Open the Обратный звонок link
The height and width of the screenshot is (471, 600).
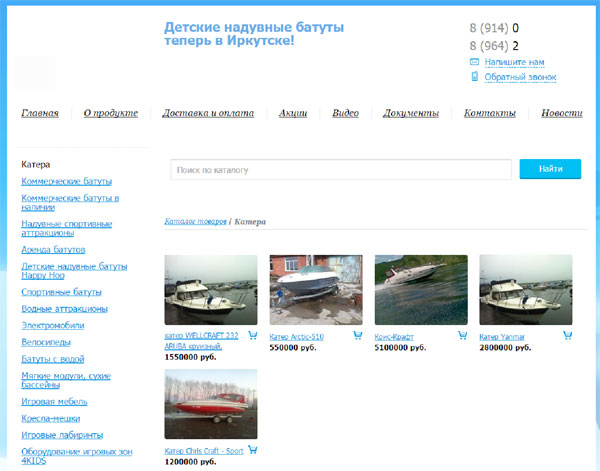coord(520,77)
